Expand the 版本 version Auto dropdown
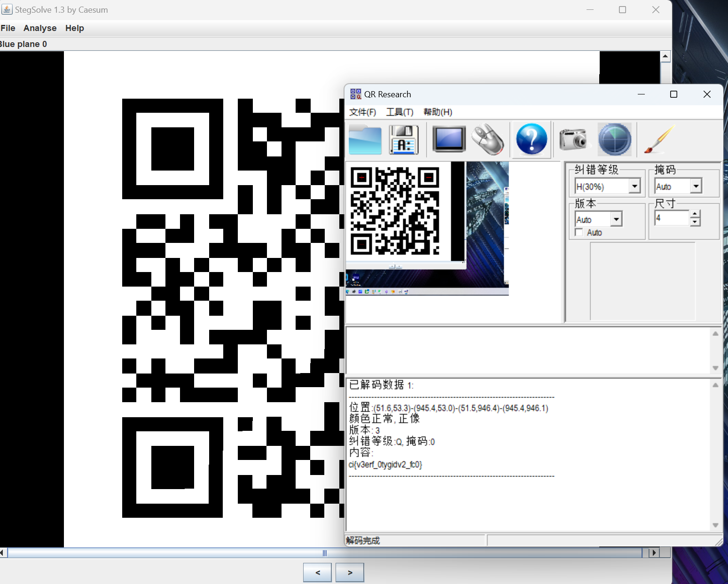 pos(616,219)
